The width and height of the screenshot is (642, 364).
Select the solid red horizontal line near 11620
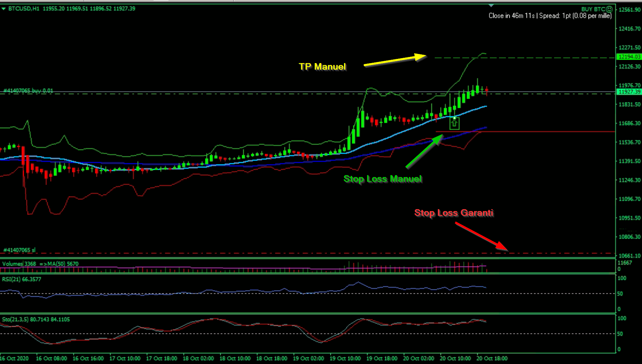coord(525,132)
